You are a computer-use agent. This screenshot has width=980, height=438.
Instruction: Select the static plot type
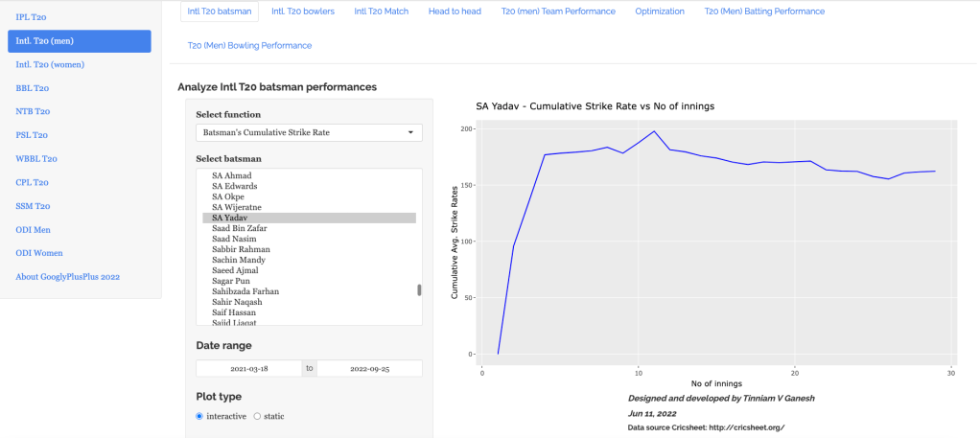[257, 416]
